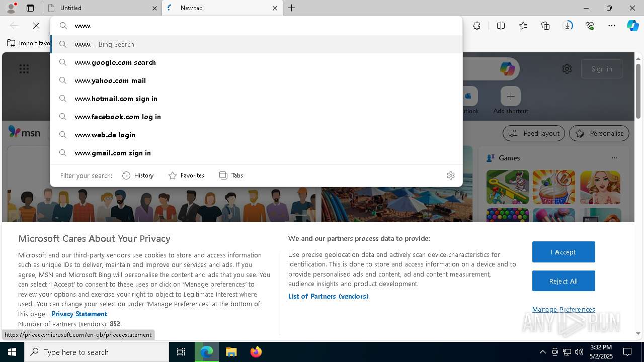
Task: Click the Personalise button
Action: coord(599,133)
